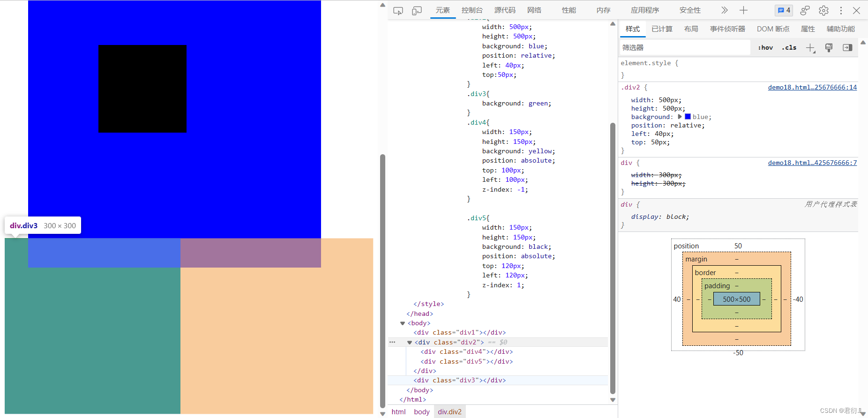868x418 pixels.
Task: Open the 网络 tab
Action: (x=534, y=10)
